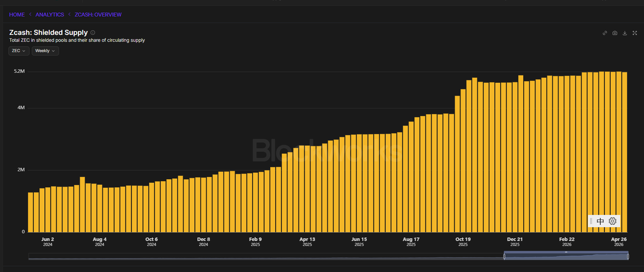Viewport: 644px width, 272px height.
Task: Click the Oct 6 2024 axis label
Action: point(151,241)
